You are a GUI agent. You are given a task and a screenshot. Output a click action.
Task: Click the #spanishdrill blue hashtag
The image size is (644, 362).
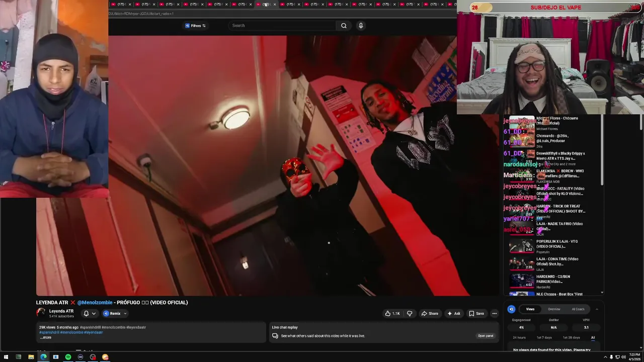(49, 332)
